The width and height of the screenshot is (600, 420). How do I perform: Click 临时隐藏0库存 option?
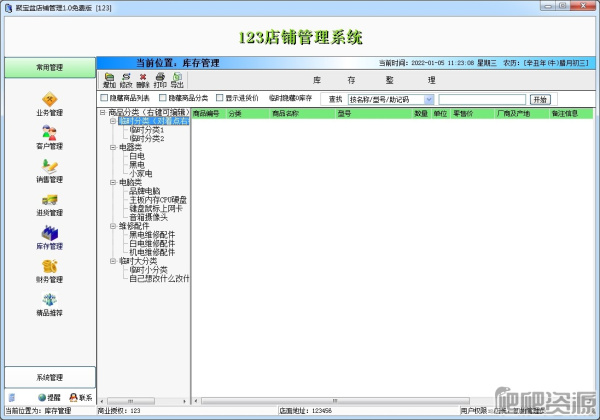click(x=290, y=98)
